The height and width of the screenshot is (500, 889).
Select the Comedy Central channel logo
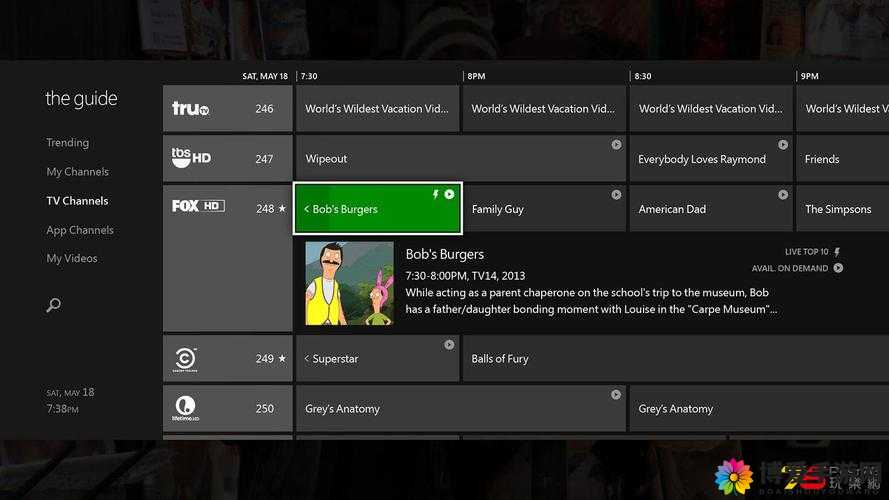coord(185,359)
